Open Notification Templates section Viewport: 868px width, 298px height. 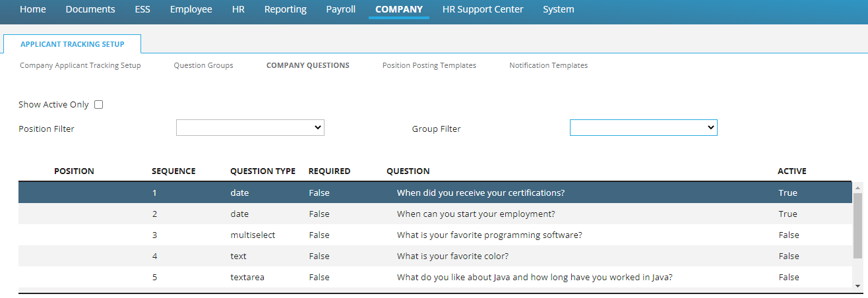[548, 65]
